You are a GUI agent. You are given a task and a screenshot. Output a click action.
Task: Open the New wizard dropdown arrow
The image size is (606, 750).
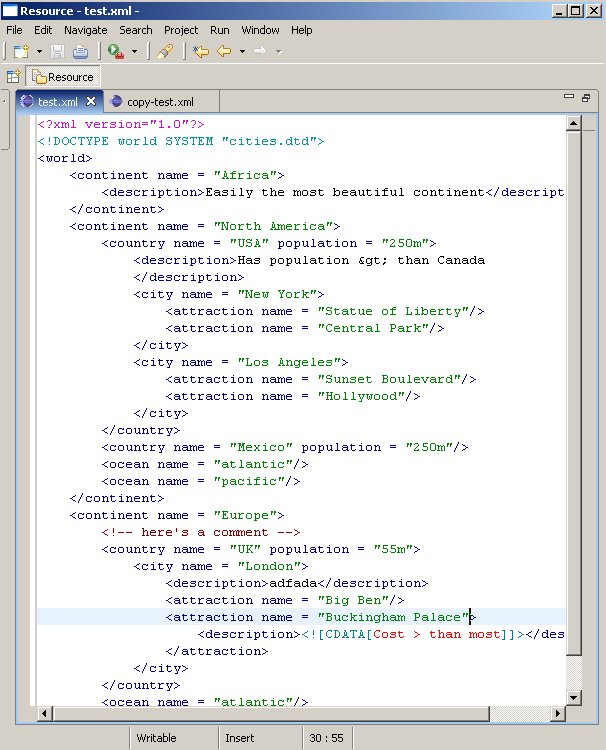click(x=39, y=51)
